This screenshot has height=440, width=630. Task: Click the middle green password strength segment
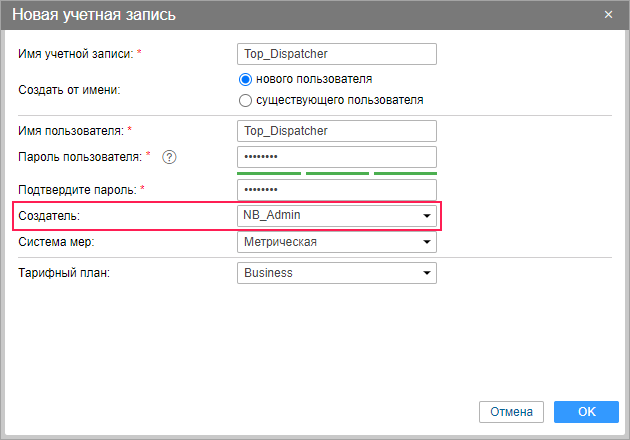tap(337, 173)
